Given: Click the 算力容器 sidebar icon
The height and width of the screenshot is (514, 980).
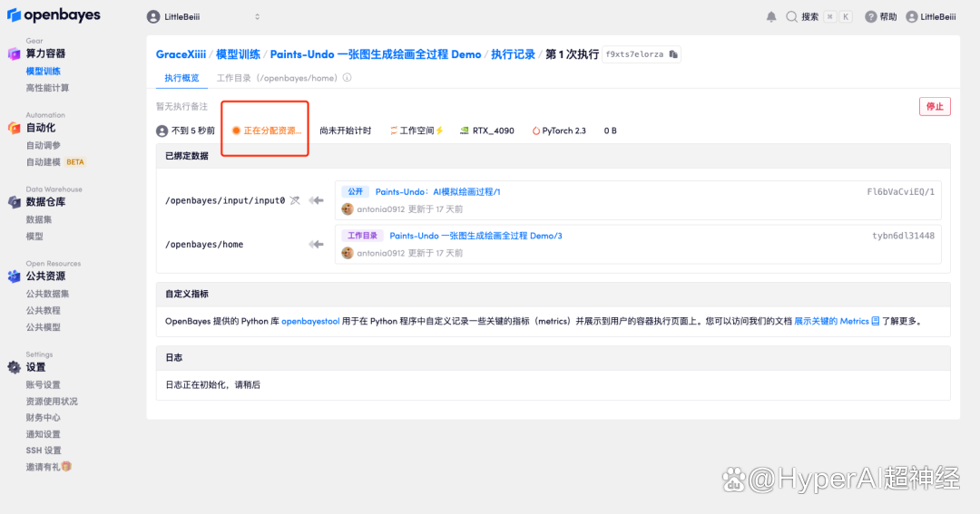Looking at the screenshot, I should click(14, 53).
